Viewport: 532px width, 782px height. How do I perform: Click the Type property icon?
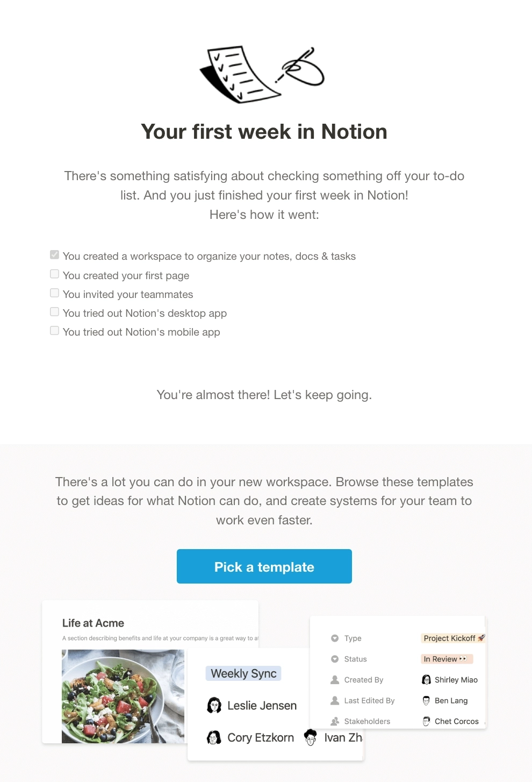[335, 638]
